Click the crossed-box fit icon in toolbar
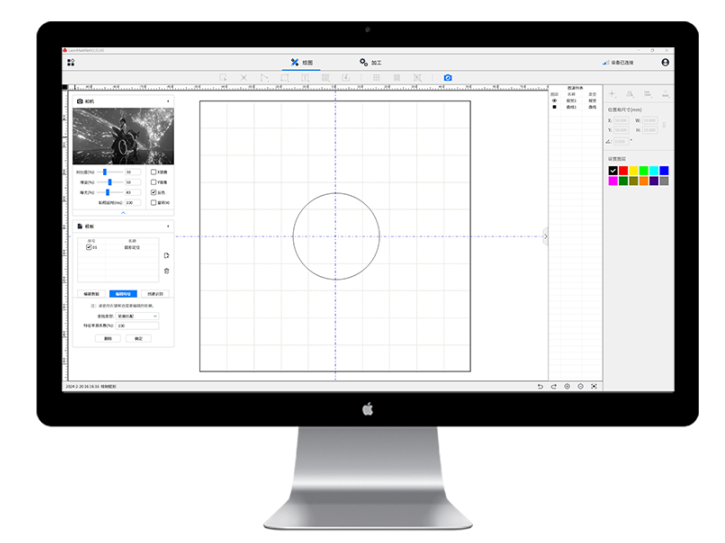This screenshot has height=543, width=725. click(417, 78)
